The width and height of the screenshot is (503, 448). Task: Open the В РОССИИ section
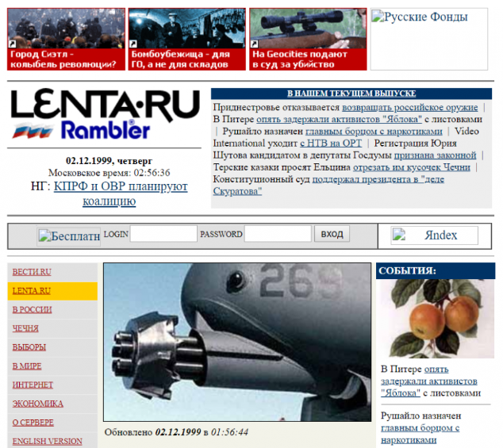(x=32, y=310)
